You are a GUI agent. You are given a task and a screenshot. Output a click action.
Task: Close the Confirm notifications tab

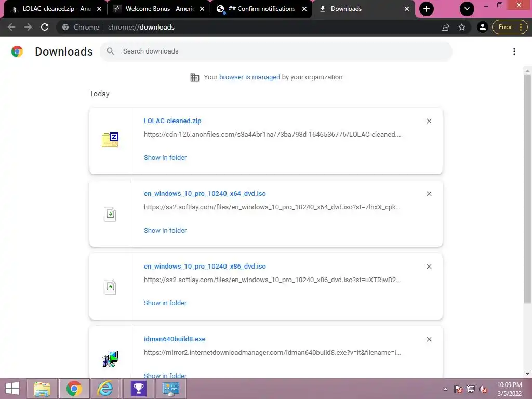(304, 9)
